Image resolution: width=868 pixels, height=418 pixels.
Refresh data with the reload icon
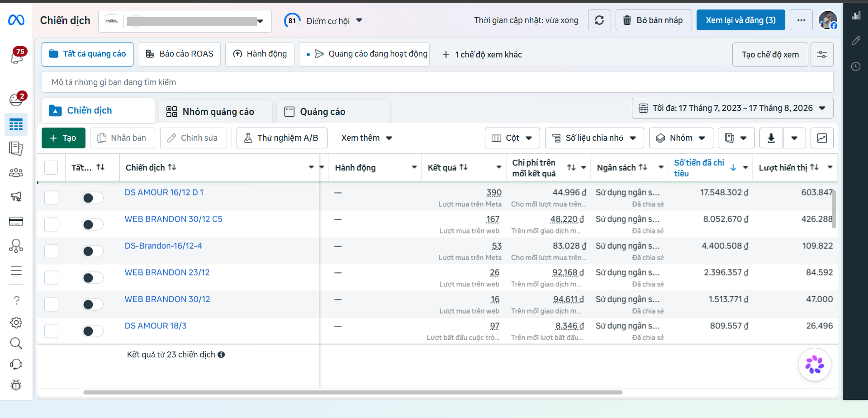pos(599,20)
